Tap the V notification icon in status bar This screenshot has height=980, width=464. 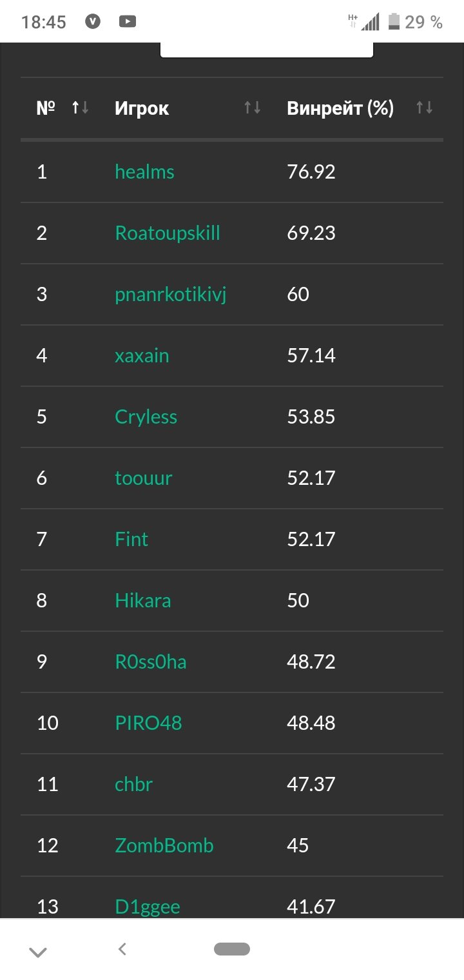pos(94,22)
